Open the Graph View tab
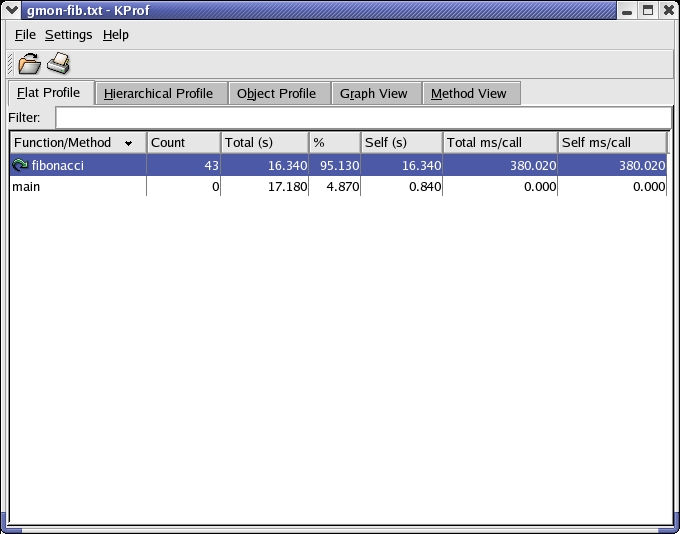Image resolution: width=680 pixels, height=534 pixels. (373, 94)
